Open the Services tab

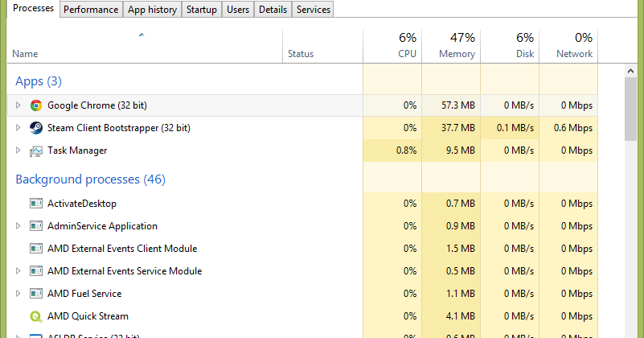click(x=312, y=10)
